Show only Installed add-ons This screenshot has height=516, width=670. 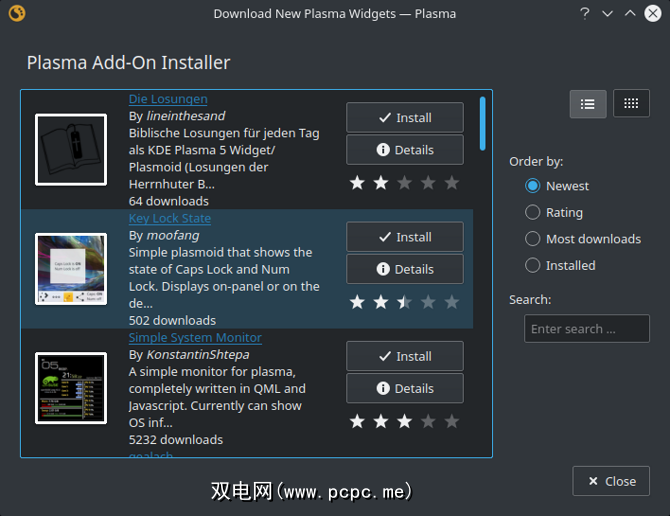point(533,265)
